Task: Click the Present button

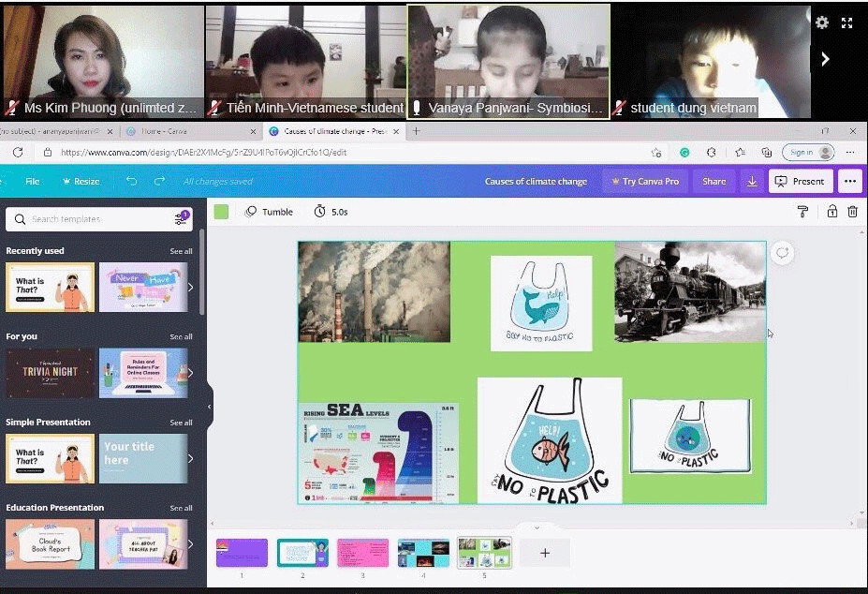Action: [800, 181]
